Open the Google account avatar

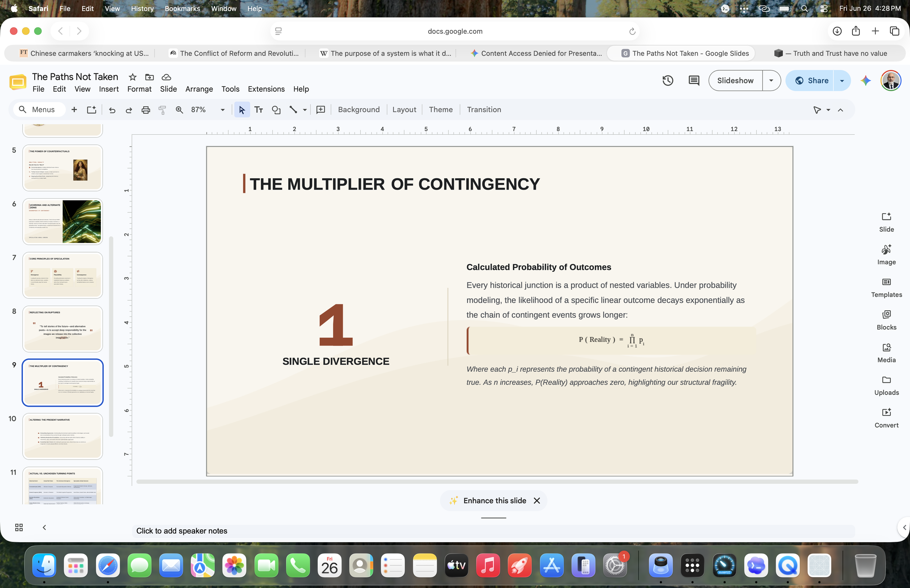coord(891,80)
